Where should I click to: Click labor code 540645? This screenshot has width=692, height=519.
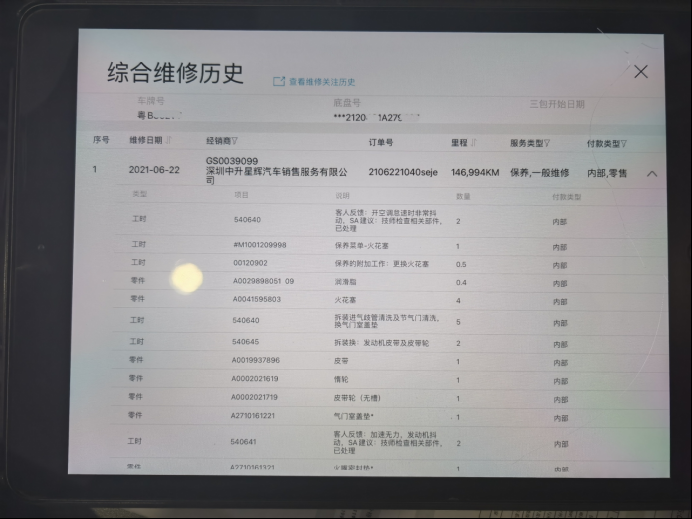click(245, 342)
